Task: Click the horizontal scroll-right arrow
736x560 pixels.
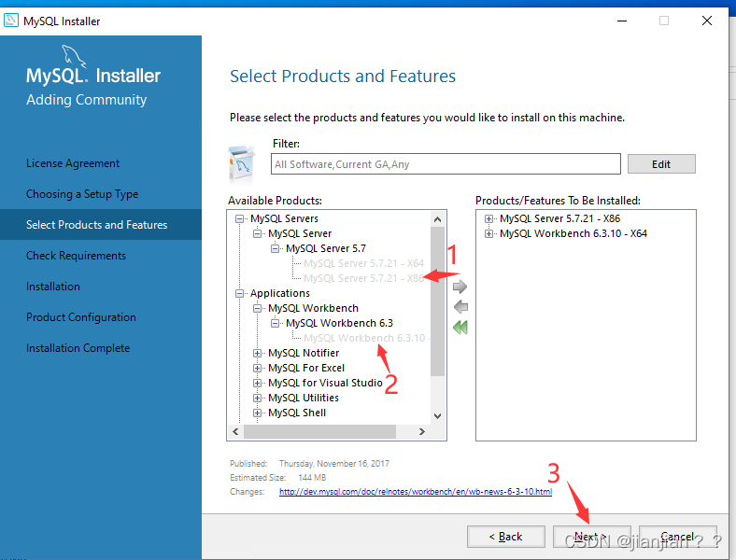Action: pos(422,431)
